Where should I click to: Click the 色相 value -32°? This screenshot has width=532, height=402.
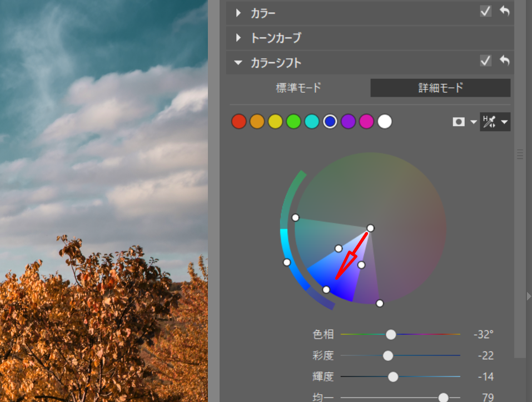[484, 335]
